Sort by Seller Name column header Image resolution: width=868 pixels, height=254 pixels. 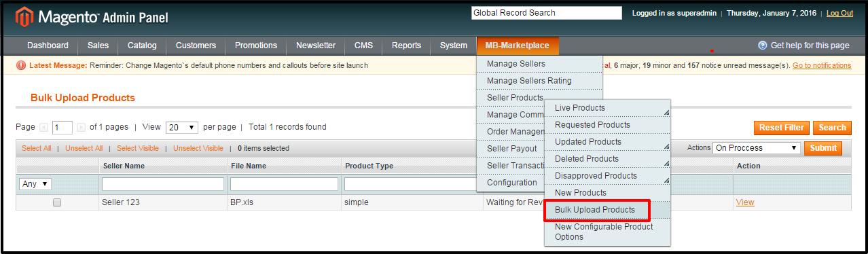coord(124,166)
